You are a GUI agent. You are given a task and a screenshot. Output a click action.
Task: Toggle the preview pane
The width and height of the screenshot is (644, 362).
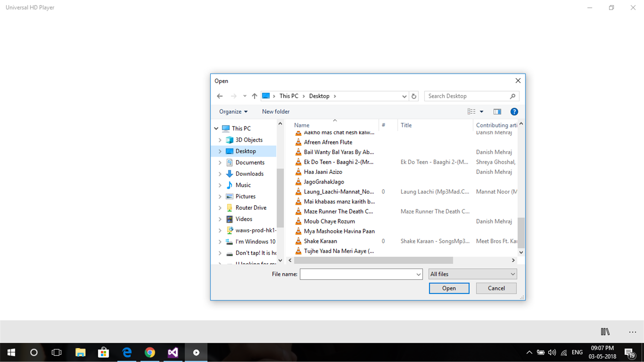click(x=497, y=111)
